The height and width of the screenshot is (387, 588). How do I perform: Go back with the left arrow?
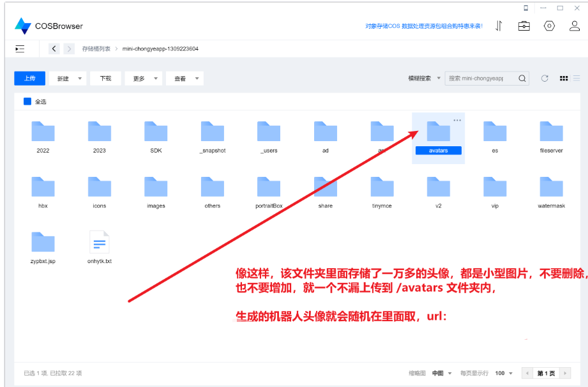coord(54,49)
